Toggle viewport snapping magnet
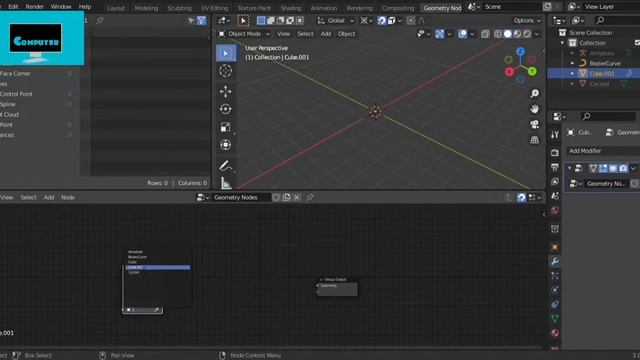Screen dimensions: 640x360 pos(382,20)
